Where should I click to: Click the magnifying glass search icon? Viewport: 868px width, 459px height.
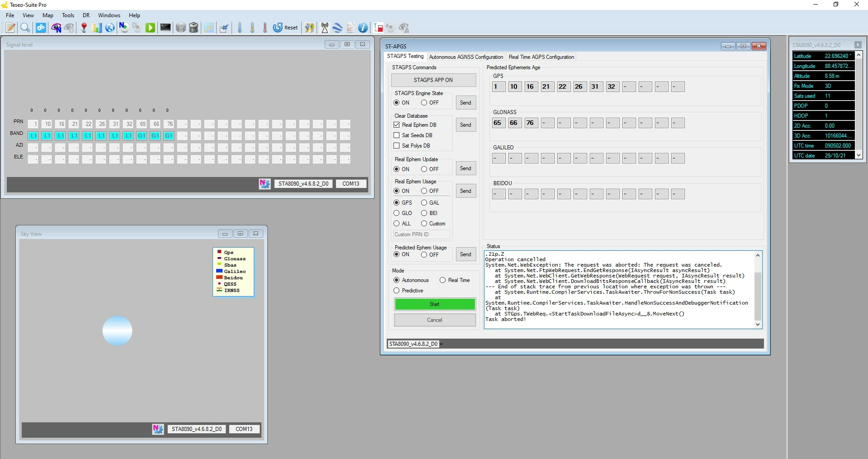(25, 28)
